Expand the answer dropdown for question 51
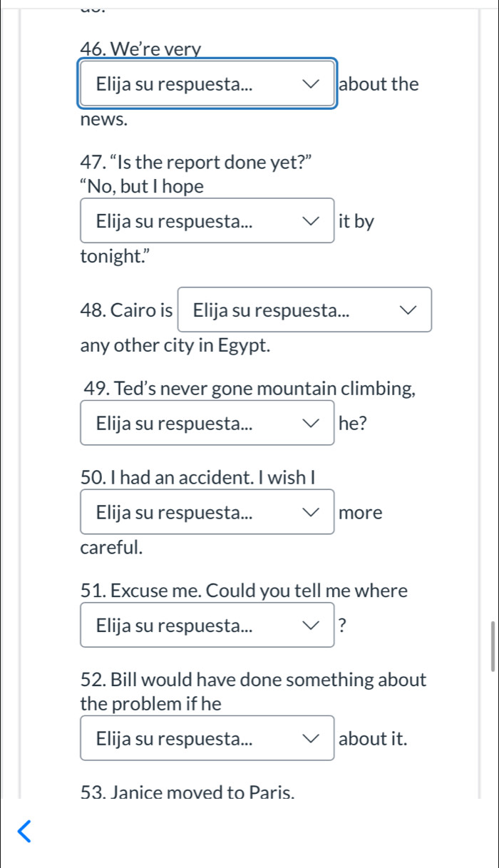The width and height of the screenshot is (499, 868). pos(207,626)
